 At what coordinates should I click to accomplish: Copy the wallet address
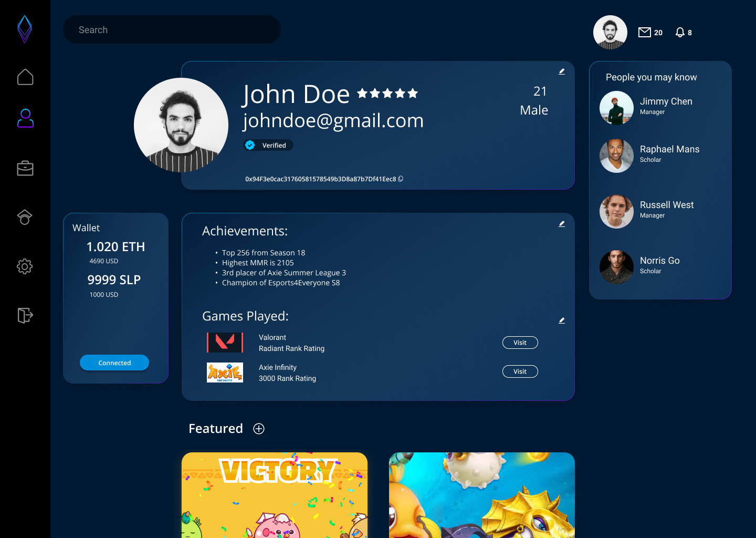(401, 179)
